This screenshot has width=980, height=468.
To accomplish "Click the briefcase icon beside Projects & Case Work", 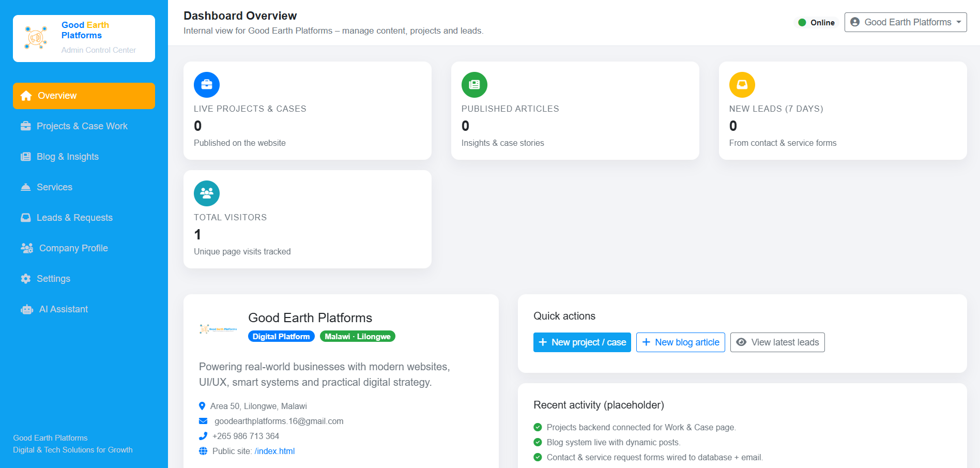I will coord(25,126).
